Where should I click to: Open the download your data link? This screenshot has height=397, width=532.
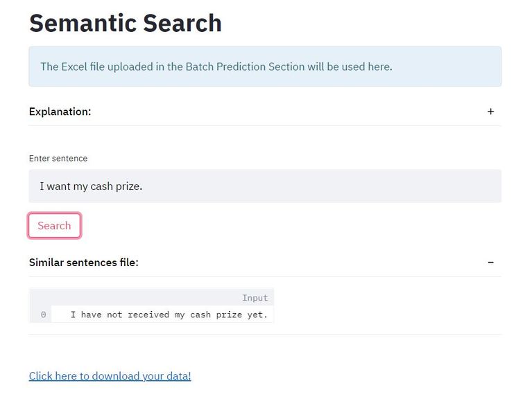(110, 376)
